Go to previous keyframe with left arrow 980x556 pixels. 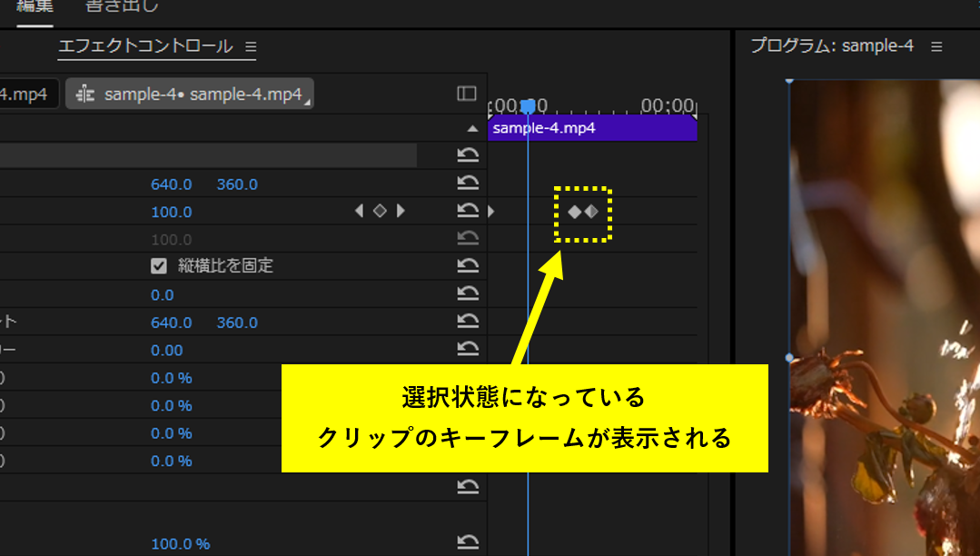click(x=358, y=211)
